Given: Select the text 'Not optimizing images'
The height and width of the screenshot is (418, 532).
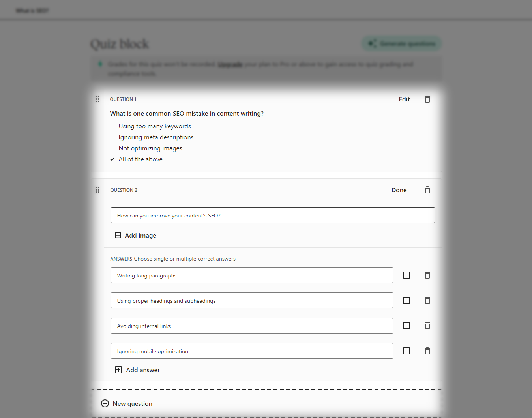Looking at the screenshot, I should click(x=150, y=148).
